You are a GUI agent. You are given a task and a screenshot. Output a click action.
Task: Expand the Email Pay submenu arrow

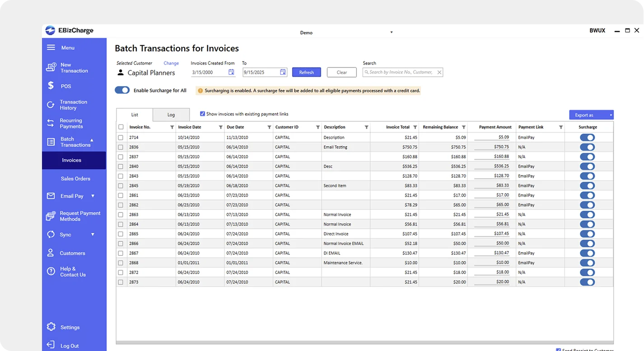point(93,196)
